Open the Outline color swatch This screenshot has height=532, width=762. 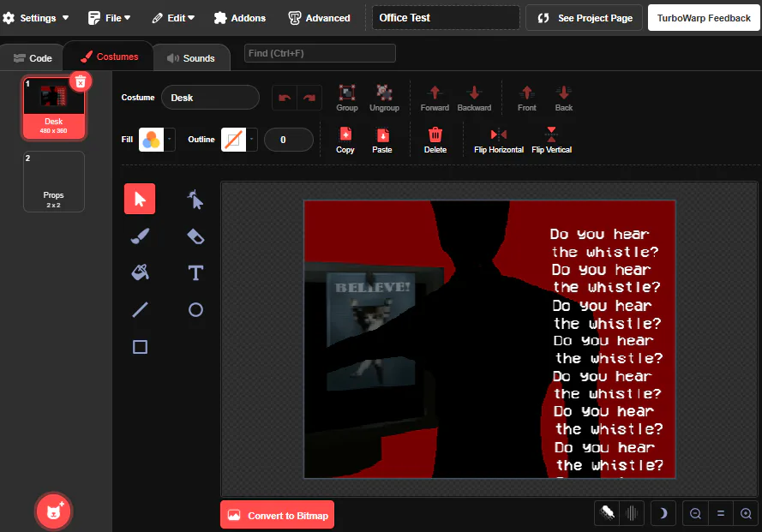[234, 140]
